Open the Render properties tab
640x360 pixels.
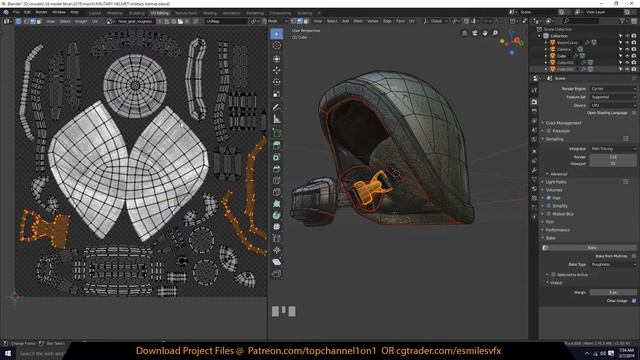(x=534, y=101)
